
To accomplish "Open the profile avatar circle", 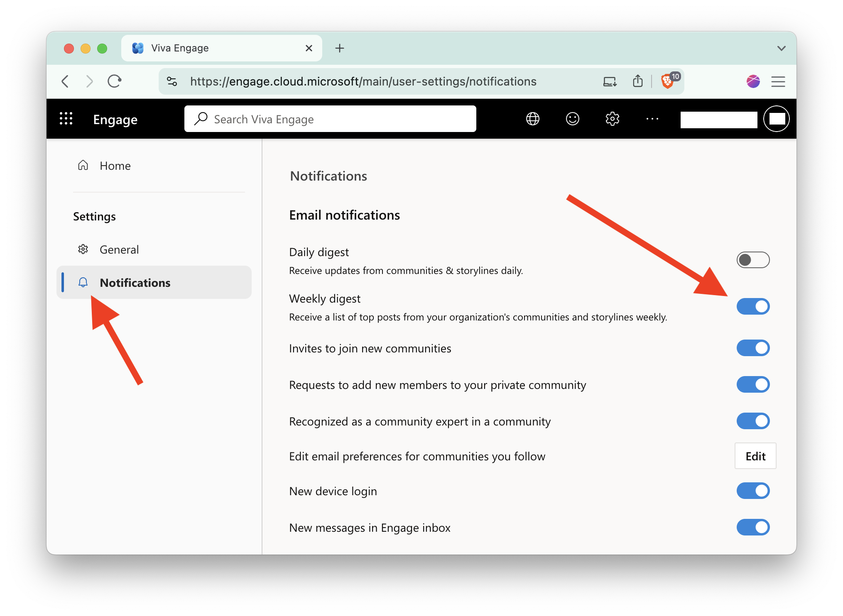I will 777,119.
